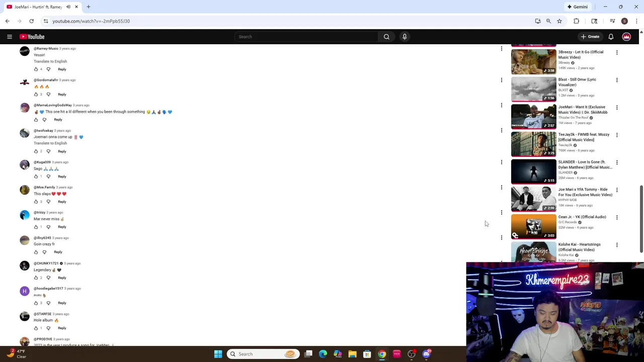
Task: Switch to Chrome in the taskbar
Action: (382, 354)
